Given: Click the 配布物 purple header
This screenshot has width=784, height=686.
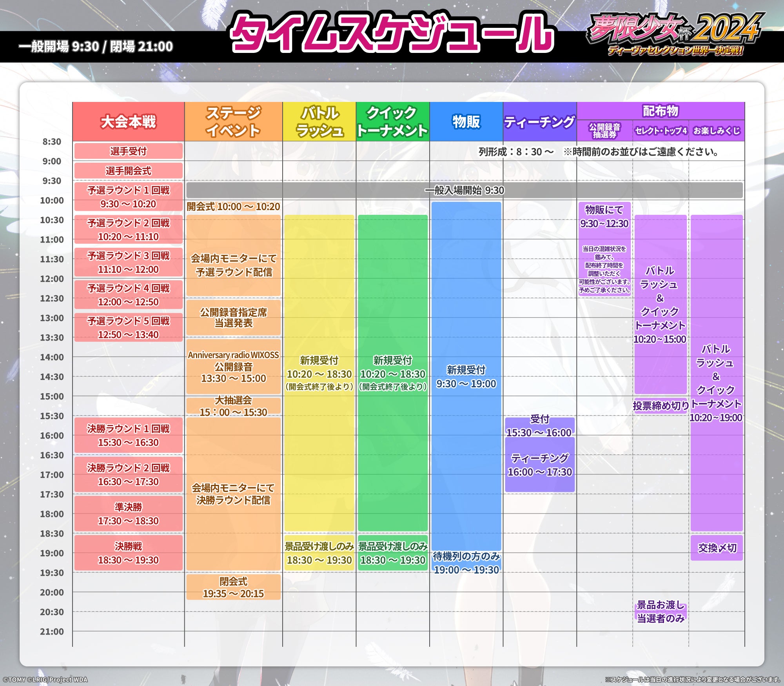Looking at the screenshot, I should click(x=661, y=111).
